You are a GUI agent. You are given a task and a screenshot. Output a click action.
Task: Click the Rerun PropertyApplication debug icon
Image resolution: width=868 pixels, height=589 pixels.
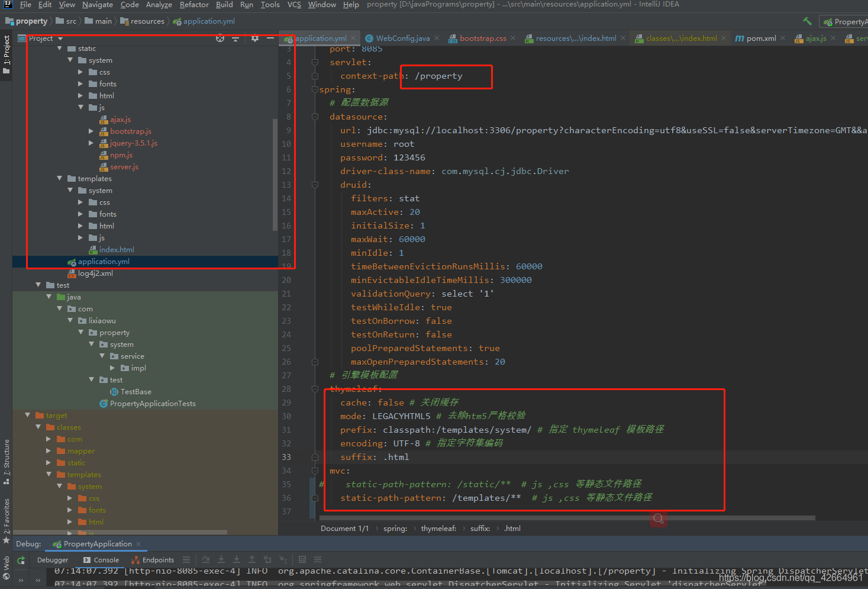[21, 560]
